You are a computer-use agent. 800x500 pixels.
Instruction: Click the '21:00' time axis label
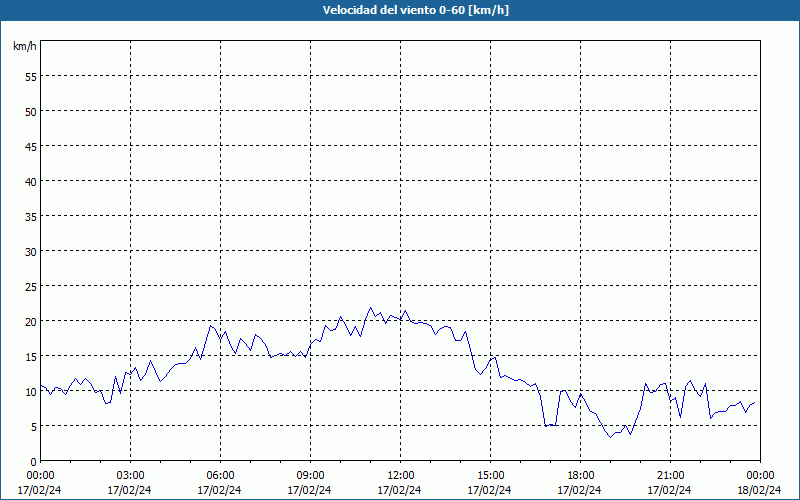coord(670,476)
